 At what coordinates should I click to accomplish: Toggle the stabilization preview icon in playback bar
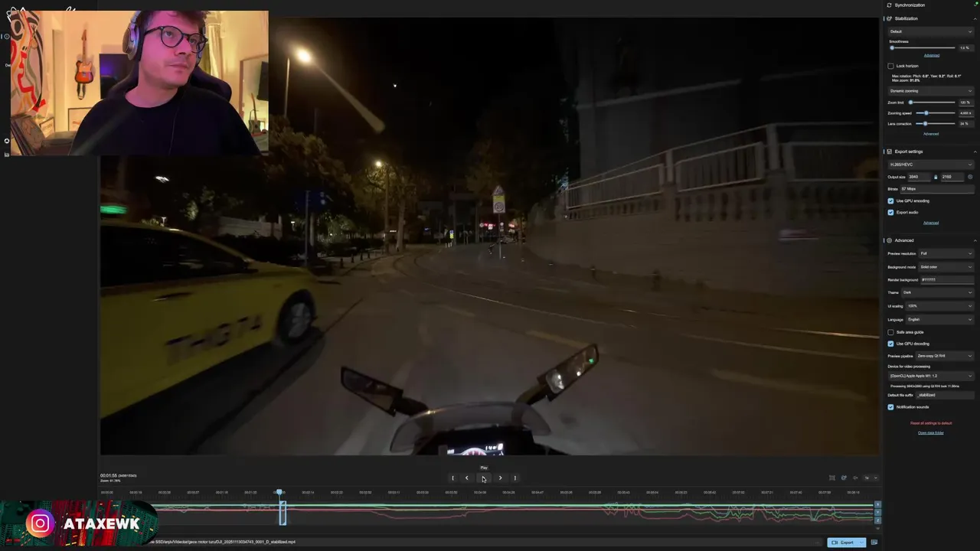point(844,478)
